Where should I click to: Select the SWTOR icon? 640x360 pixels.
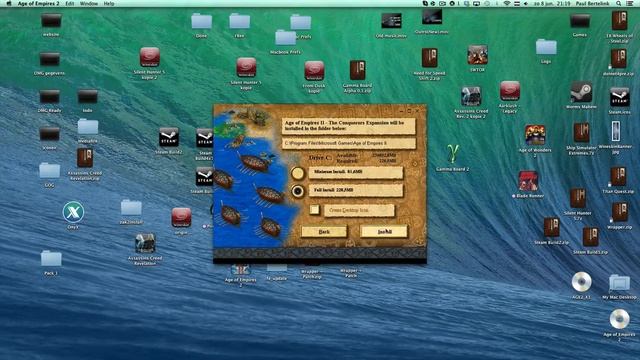point(477,55)
